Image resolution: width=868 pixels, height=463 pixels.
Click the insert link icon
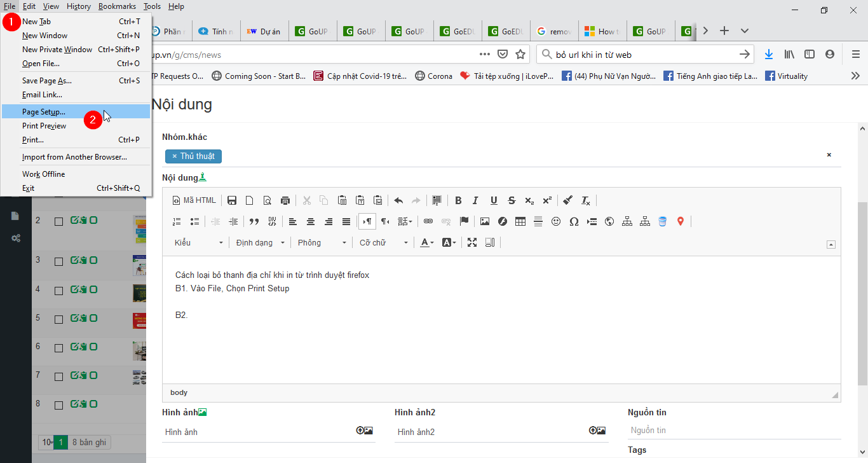(428, 221)
